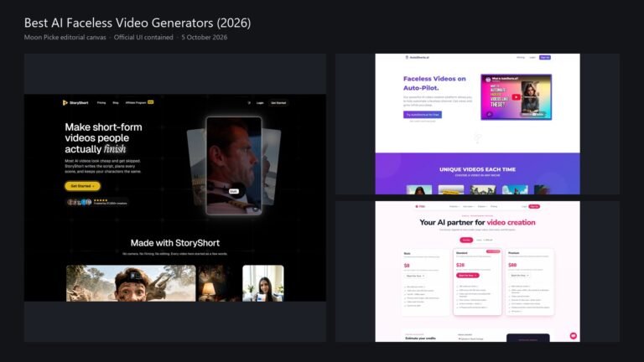Screen dimensions: 644x362
Task: Click the '5 October 2026' date text
Action: [x=204, y=38]
